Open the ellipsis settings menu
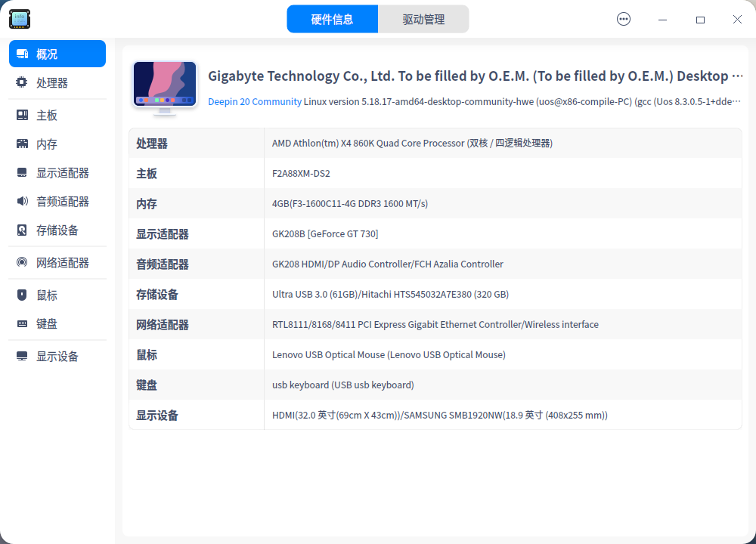 click(x=624, y=19)
